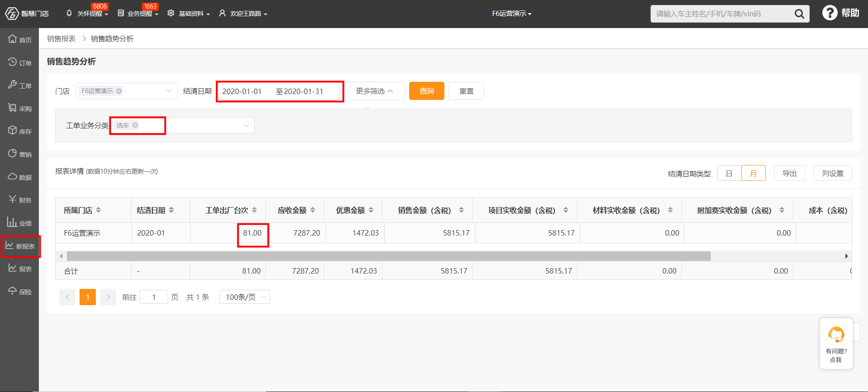Viewport: 868px width, 392px height.
Task: Click the horizontal table scrollbar thumb
Action: point(389,256)
